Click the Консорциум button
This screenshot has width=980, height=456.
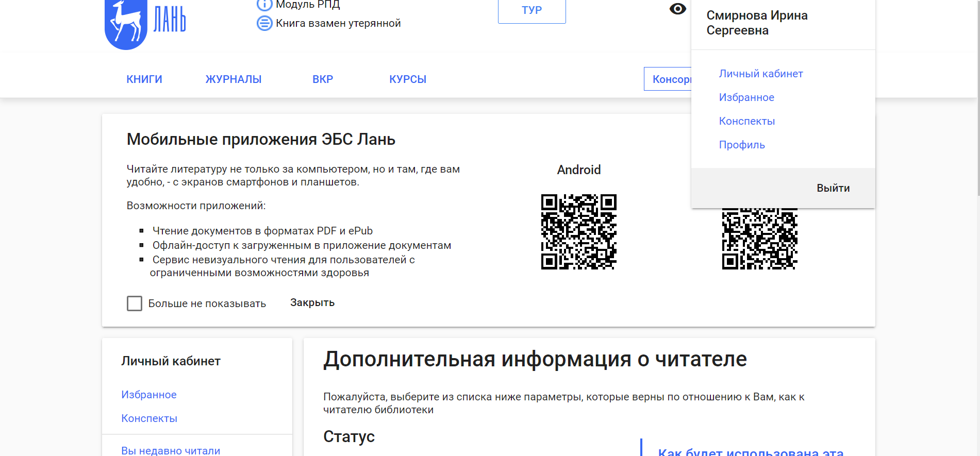[x=668, y=79]
